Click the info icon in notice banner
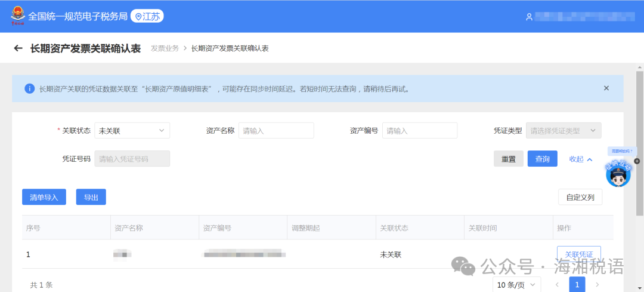The height and width of the screenshot is (292, 644). coord(29,89)
